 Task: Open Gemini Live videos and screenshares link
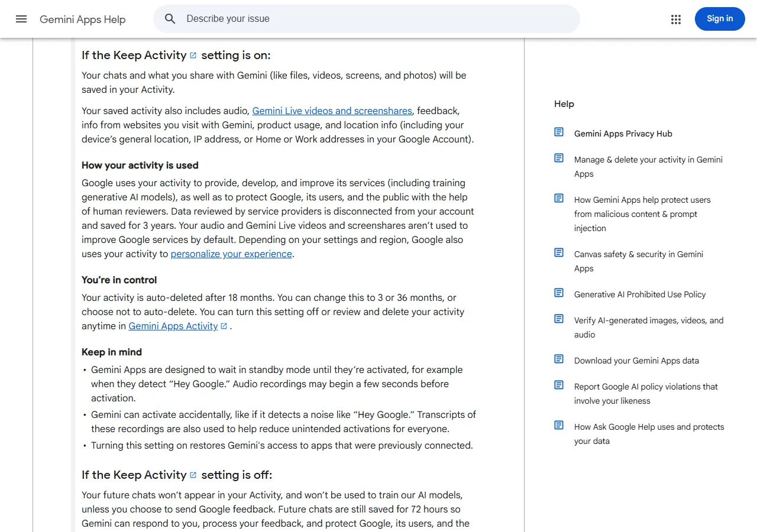click(x=332, y=111)
